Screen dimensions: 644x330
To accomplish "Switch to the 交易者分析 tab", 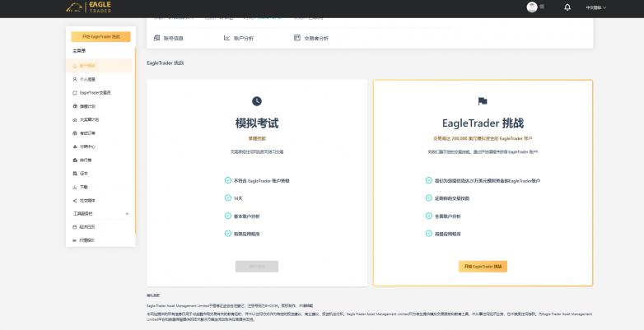I will (x=310, y=38).
